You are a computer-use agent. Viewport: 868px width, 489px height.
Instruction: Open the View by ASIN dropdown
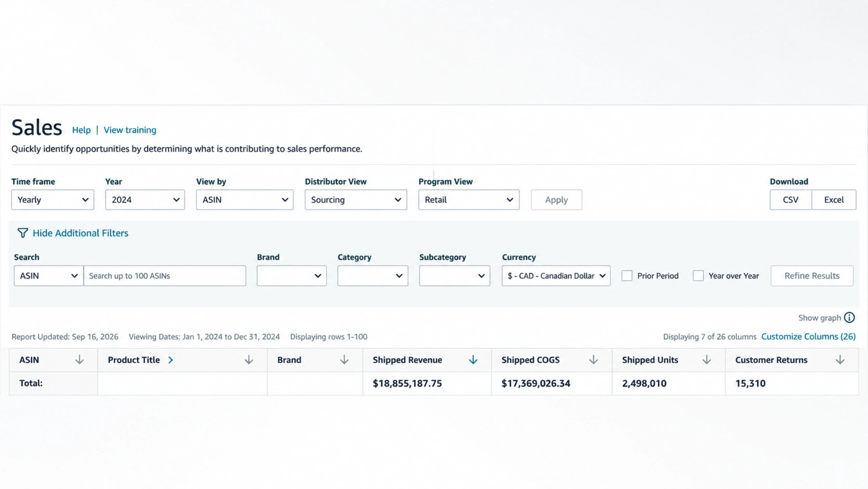[245, 200]
